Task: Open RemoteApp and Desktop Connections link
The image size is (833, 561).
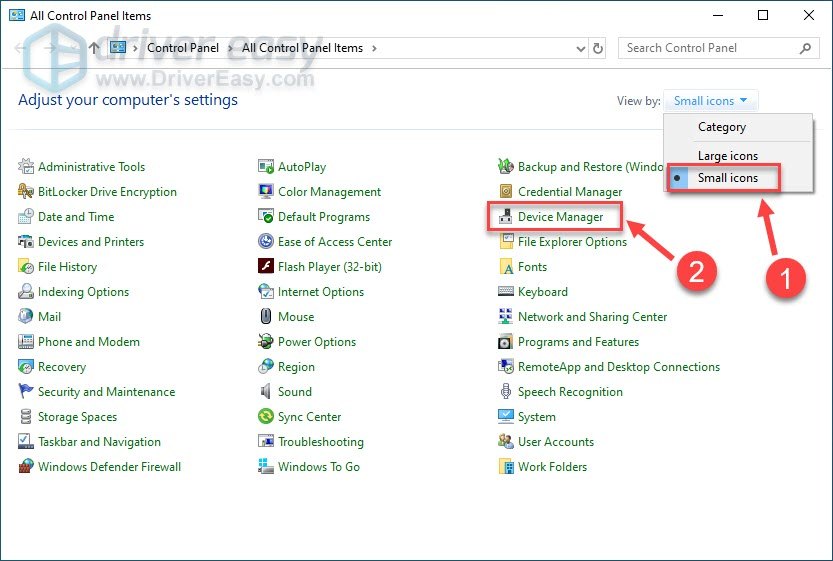Action: (x=619, y=366)
